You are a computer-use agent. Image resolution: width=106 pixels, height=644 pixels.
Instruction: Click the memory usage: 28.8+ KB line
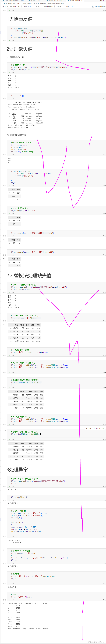18,128
